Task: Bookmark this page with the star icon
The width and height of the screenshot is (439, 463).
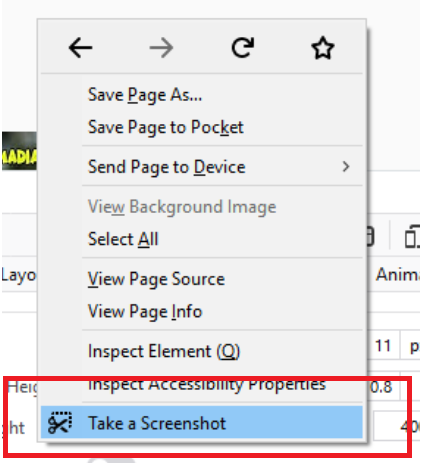Action: (x=323, y=48)
